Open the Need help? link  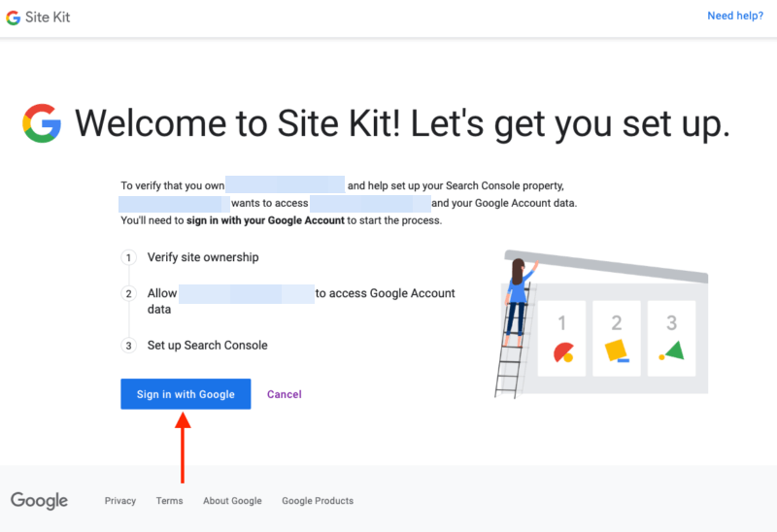(x=735, y=16)
